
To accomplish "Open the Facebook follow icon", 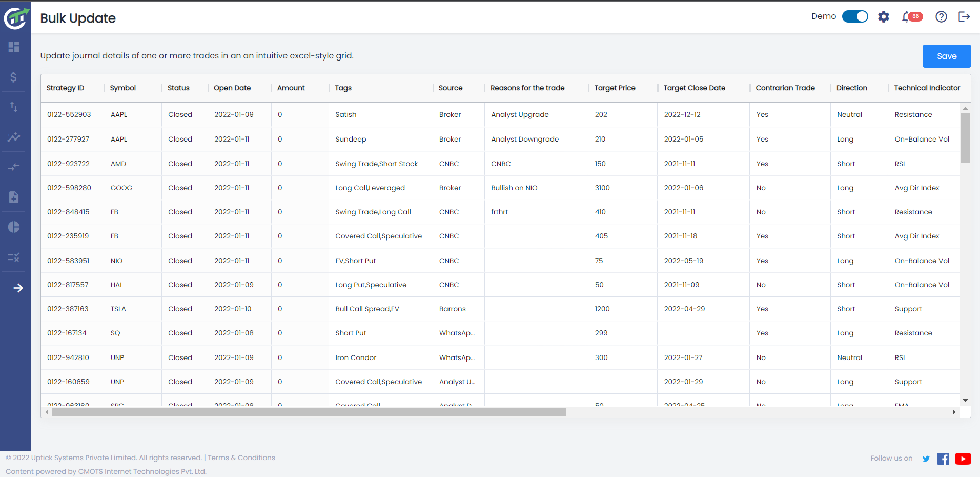I will tap(943, 459).
